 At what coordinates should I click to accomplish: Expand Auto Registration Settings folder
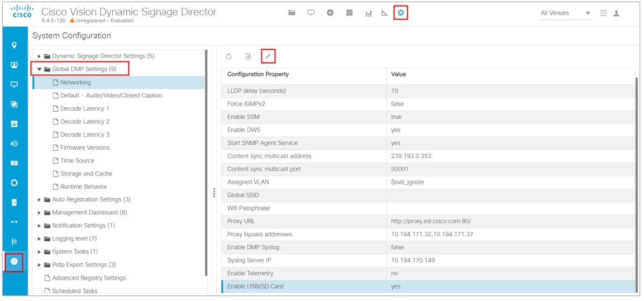[40, 200]
